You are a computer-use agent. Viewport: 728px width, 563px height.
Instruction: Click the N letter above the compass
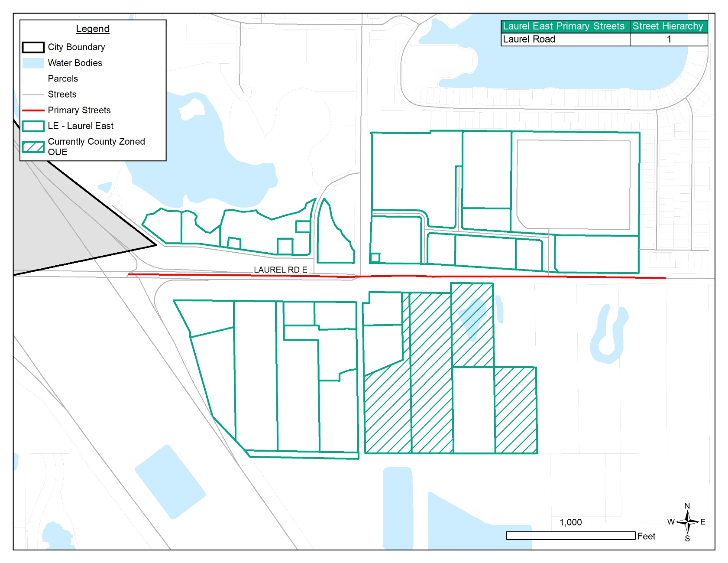[x=687, y=506]
